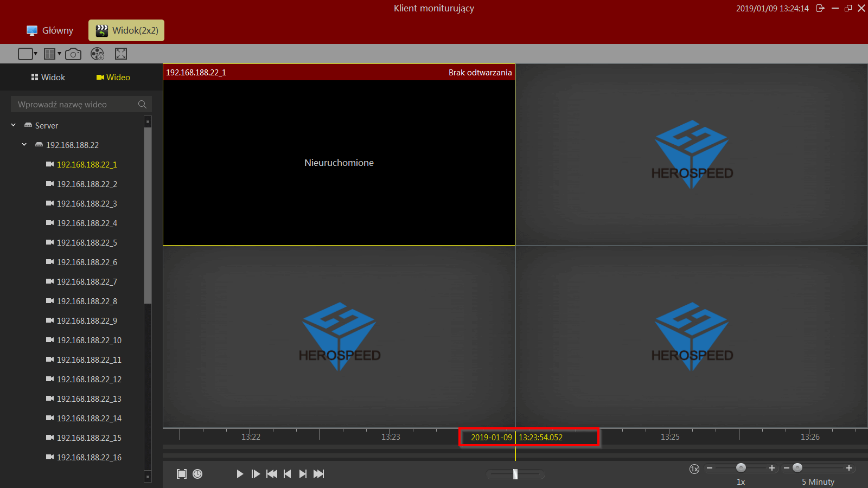Click the stop-all playback square icon
Screen dimensions: 868x488
coord(182,474)
